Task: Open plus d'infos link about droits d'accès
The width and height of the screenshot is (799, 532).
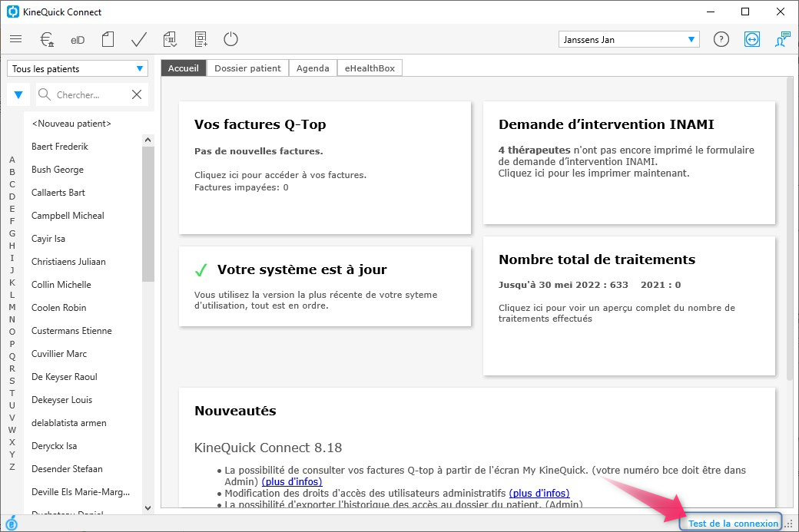Action: tap(539, 494)
